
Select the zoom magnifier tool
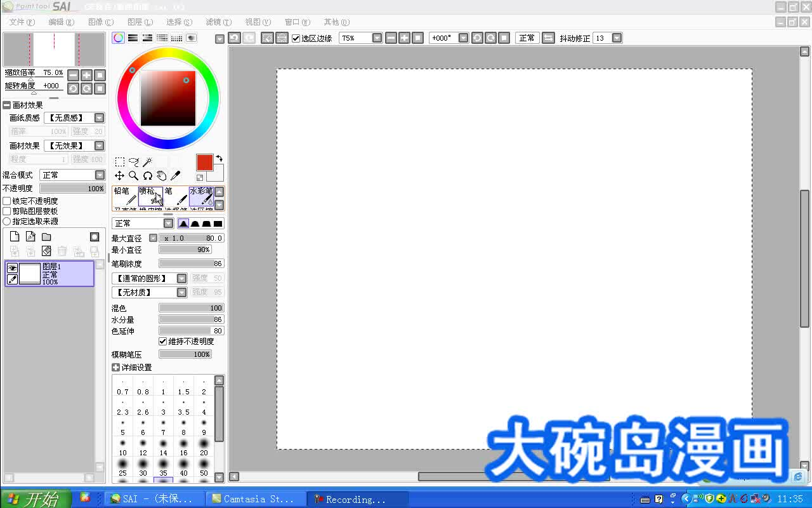click(x=133, y=176)
